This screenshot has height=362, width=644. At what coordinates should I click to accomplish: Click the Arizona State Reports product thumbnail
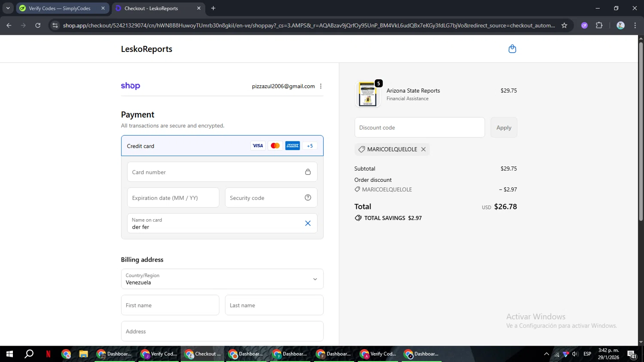[x=368, y=94]
